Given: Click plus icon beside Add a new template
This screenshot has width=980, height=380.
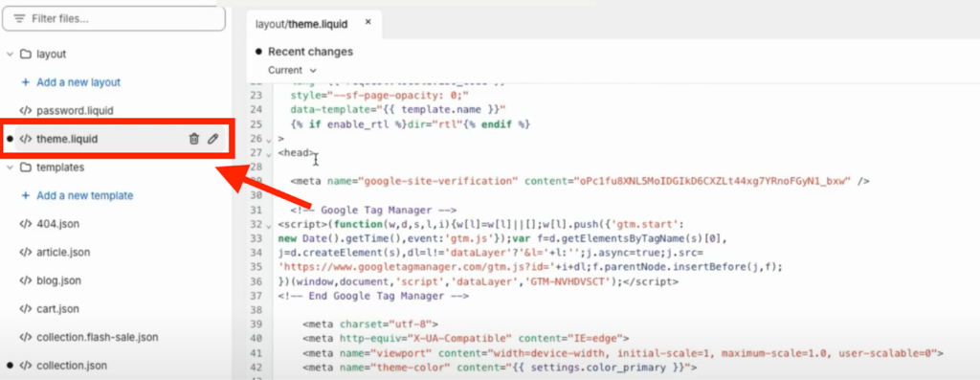Looking at the screenshot, I should click(26, 195).
